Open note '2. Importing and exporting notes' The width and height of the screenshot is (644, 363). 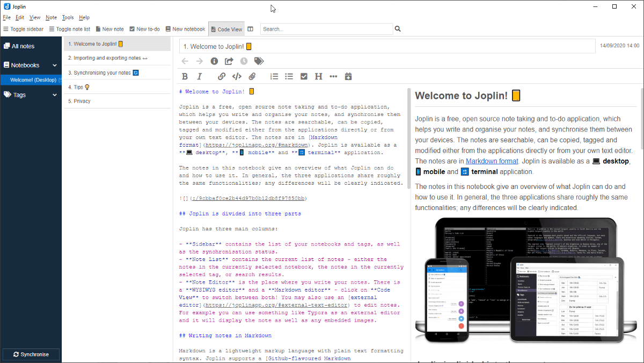pos(118,58)
